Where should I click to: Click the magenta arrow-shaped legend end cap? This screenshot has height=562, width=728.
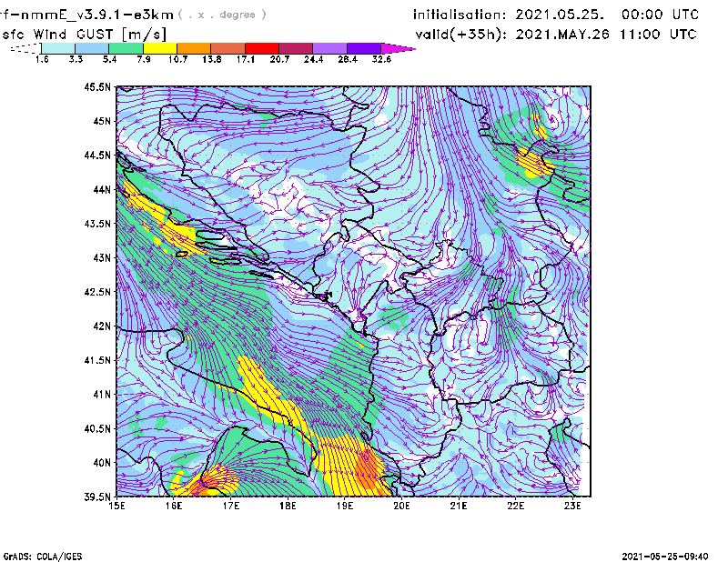coord(398,48)
